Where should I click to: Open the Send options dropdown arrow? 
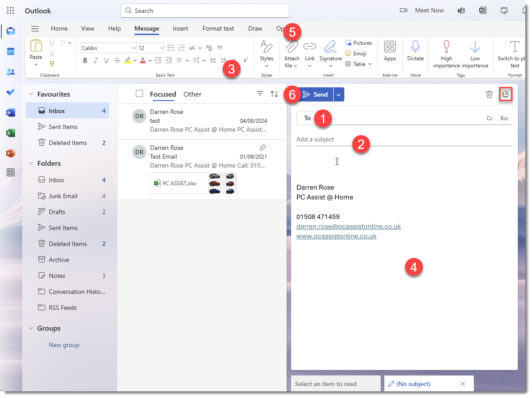[339, 94]
